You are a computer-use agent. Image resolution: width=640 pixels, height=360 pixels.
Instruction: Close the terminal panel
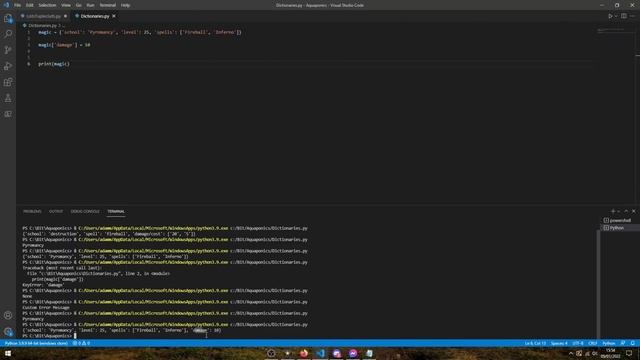[633, 211]
